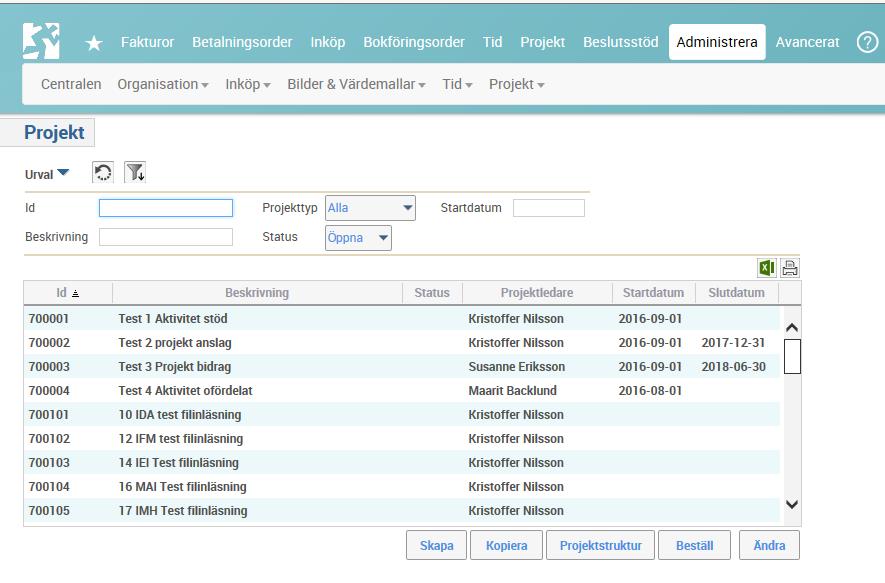Select row '12 IFM test filinläsning'
The image size is (885, 583).
click(402, 439)
